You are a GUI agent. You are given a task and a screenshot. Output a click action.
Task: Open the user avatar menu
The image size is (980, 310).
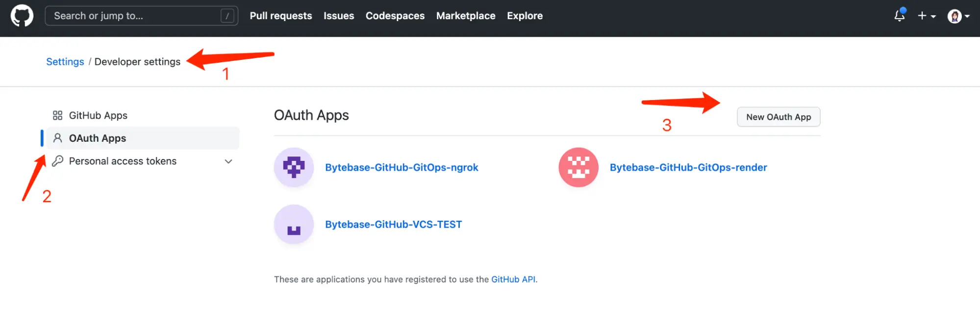(x=958, y=16)
